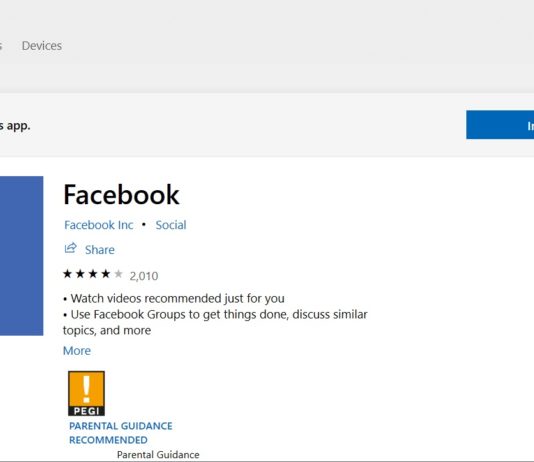The height and width of the screenshot is (462, 534).
Task: Open the Facebook Inc publisher link
Action: [x=98, y=225]
